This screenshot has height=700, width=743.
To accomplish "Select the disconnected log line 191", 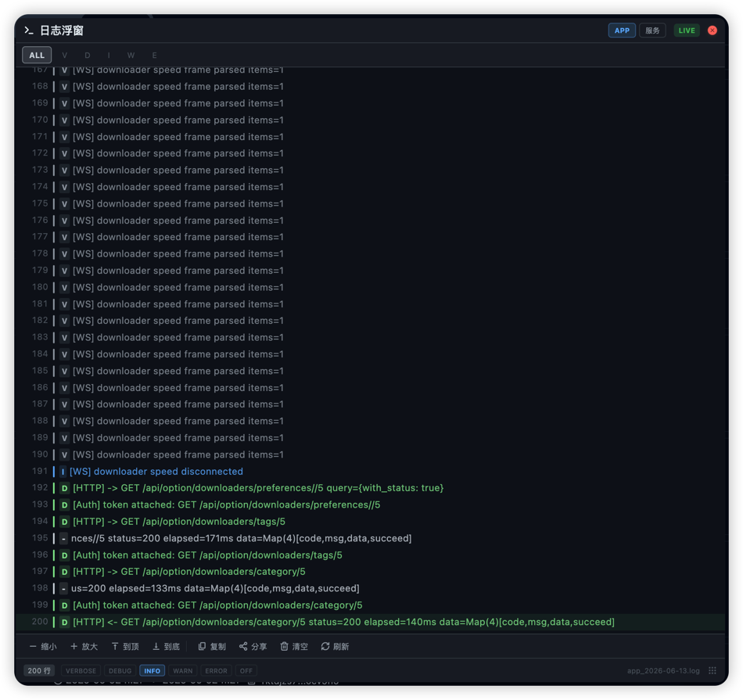I will [370, 472].
